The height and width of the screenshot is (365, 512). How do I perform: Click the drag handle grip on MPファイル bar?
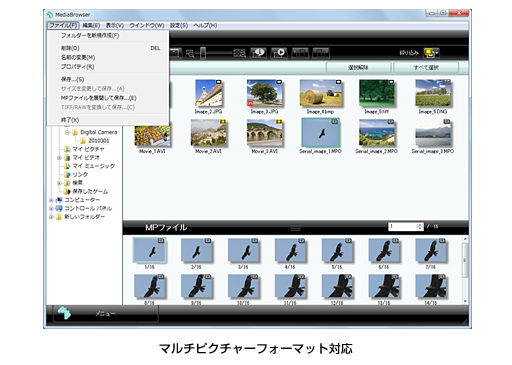(295, 228)
